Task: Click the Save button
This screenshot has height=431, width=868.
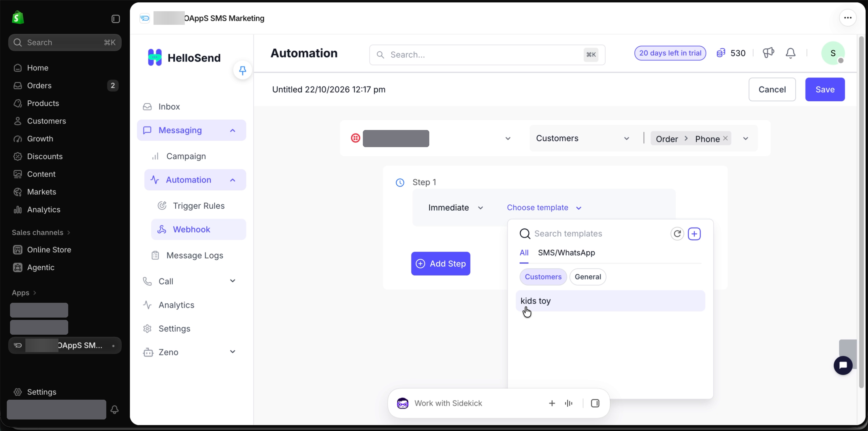Action: pyautogui.click(x=825, y=90)
